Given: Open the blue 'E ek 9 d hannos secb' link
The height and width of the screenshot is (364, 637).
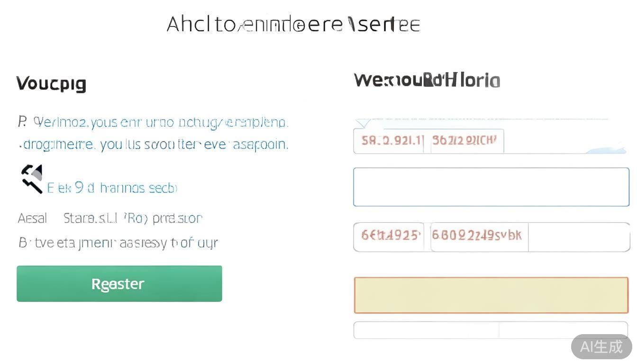Looking at the screenshot, I should [x=112, y=188].
